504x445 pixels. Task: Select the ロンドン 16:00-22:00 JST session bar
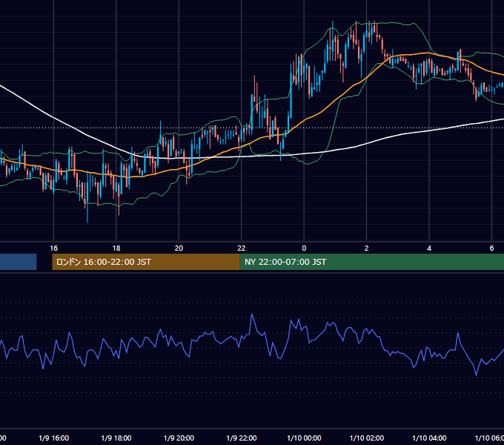pyautogui.click(x=146, y=262)
